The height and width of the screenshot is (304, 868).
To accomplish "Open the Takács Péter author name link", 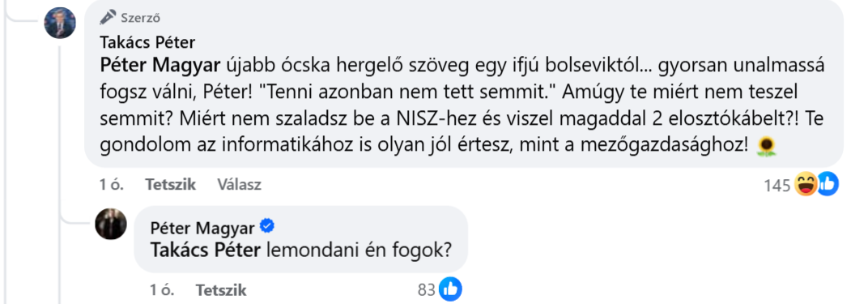I will tap(148, 42).
